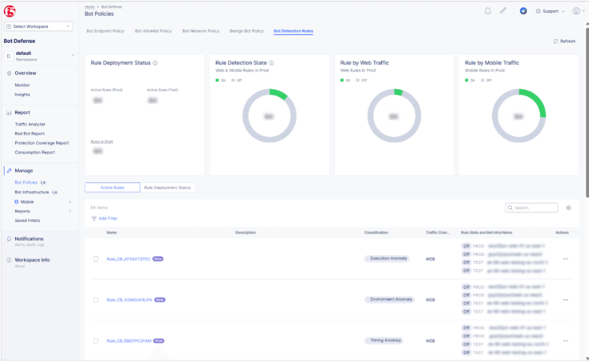Click the Report chart icon in sidebar
589x364 pixels.
point(9,113)
